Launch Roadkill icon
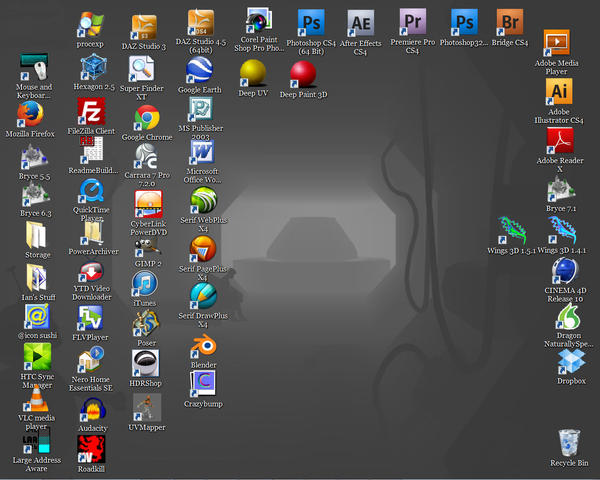The width and height of the screenshot is (600, 480). 91,449
